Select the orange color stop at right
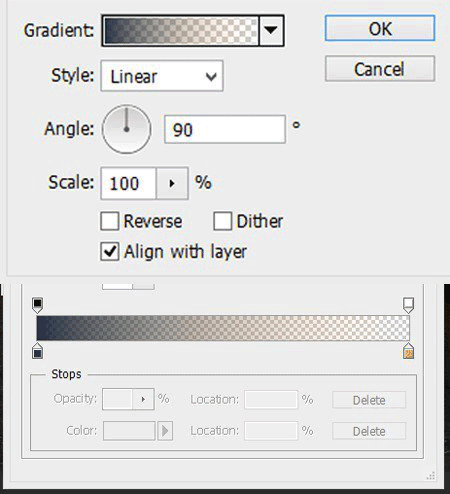 coord(408,351)
